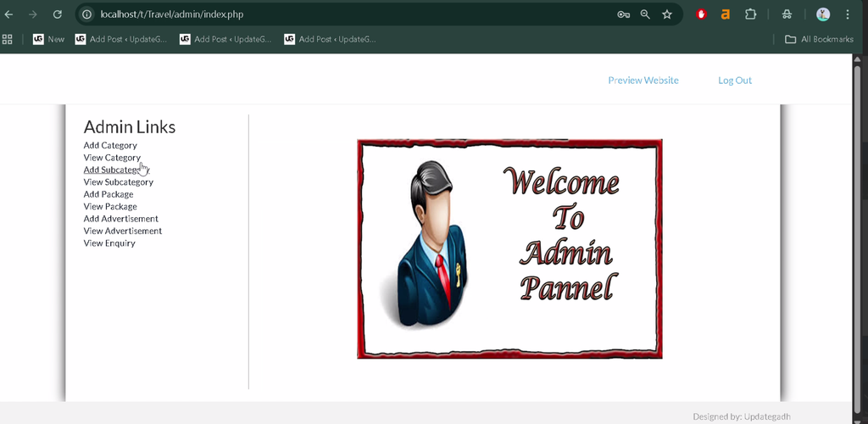This screenshot has width=868, height=424.
Task: Open the View Enquiry admin link
Action: click(x=109, y=243)
